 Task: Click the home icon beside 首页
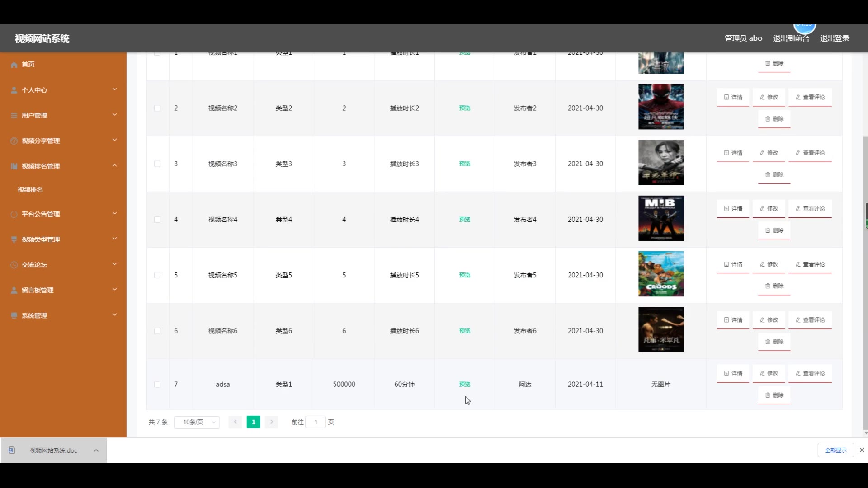[14, 65]
